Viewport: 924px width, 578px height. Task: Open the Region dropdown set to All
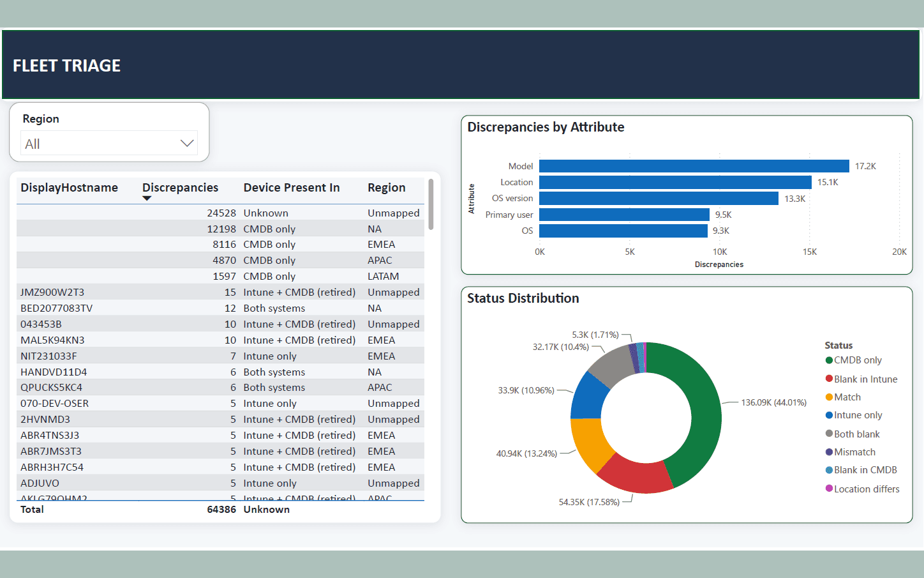coord(109,144)
